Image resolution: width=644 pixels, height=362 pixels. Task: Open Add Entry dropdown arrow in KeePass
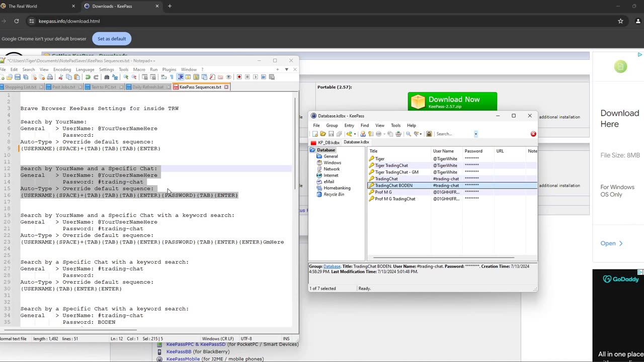355,134
